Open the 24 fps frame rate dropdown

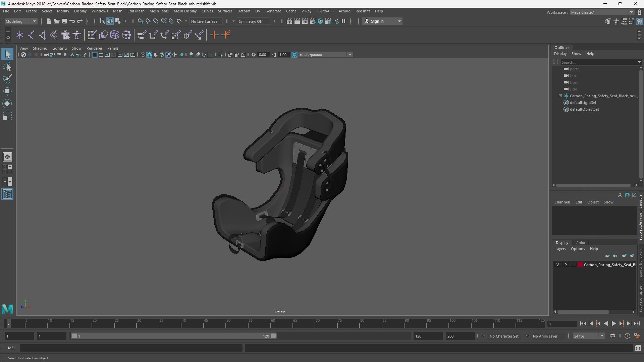588,336
